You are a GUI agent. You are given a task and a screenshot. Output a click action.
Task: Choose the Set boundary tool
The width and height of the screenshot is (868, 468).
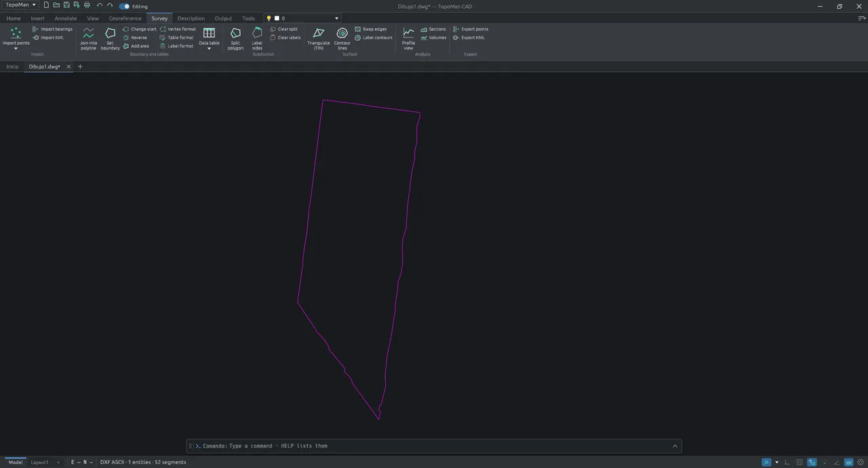(110, 39)
